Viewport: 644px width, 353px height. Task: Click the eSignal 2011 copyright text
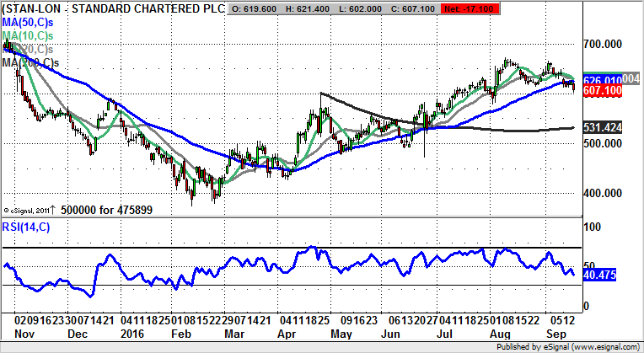pyautogui.click(x=26, y=209)
